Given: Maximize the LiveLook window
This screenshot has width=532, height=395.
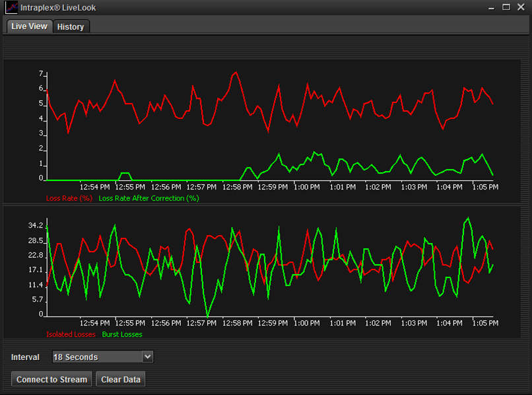Looking at the screenshot, I should [x=506, y=7].
